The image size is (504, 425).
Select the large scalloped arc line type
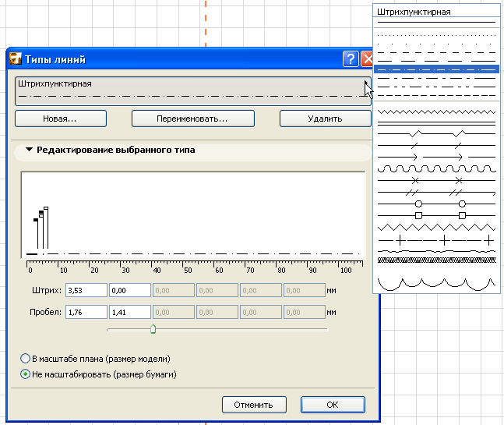click(436, 281)
